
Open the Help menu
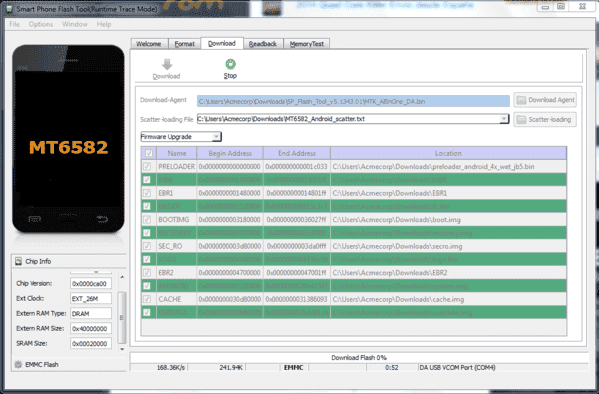click(104, 24)
